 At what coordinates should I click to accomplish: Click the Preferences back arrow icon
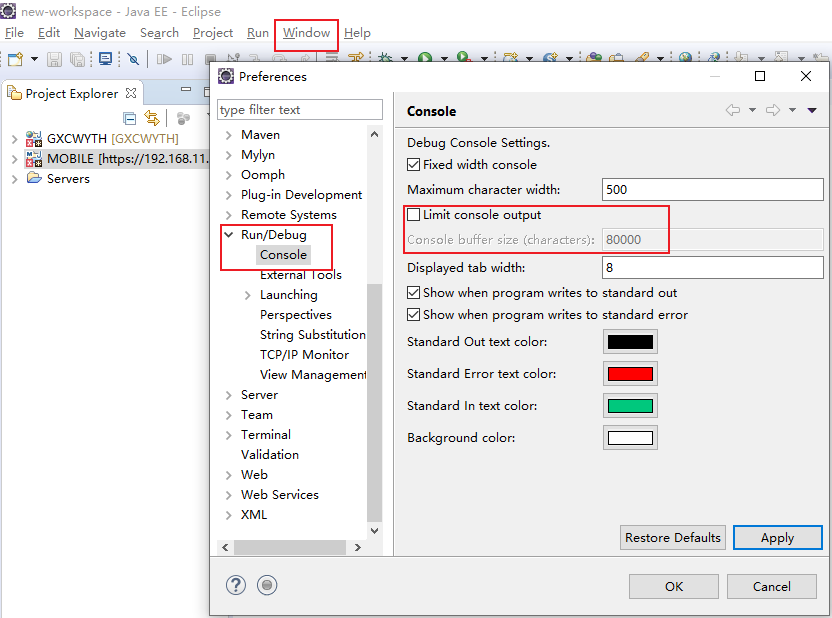coord(733,110)
